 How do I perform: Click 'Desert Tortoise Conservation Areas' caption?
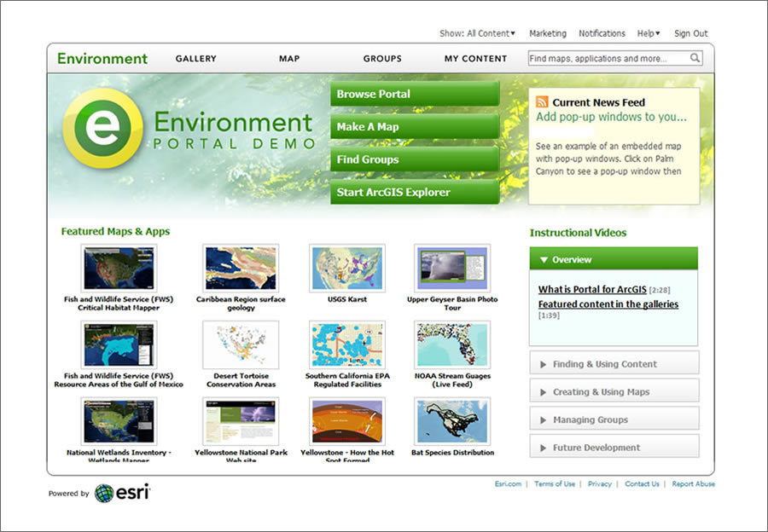pos(241,379)
